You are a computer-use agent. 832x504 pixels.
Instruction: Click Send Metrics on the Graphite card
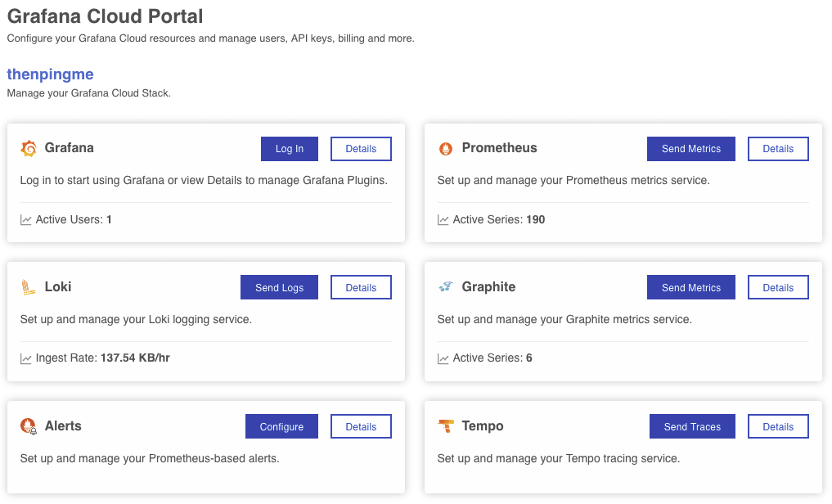click(x=690, y=287)
